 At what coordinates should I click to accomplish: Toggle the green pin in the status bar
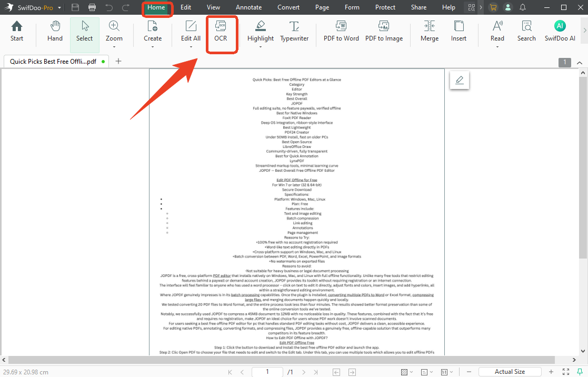coord(580,372)
